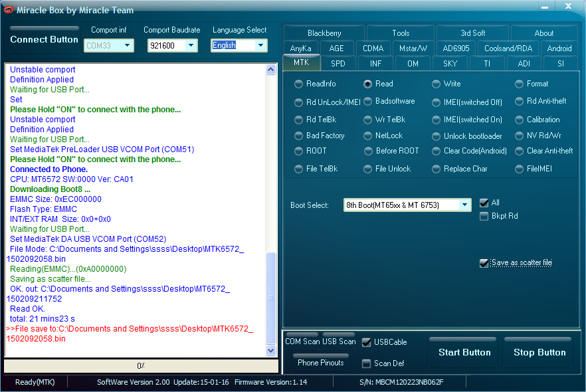
Task: Click the S/N status bar entry
Action: (401, 382)
